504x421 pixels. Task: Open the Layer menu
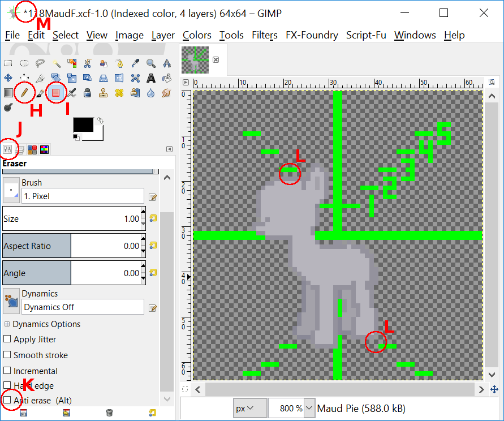click(x=163, y=35)
